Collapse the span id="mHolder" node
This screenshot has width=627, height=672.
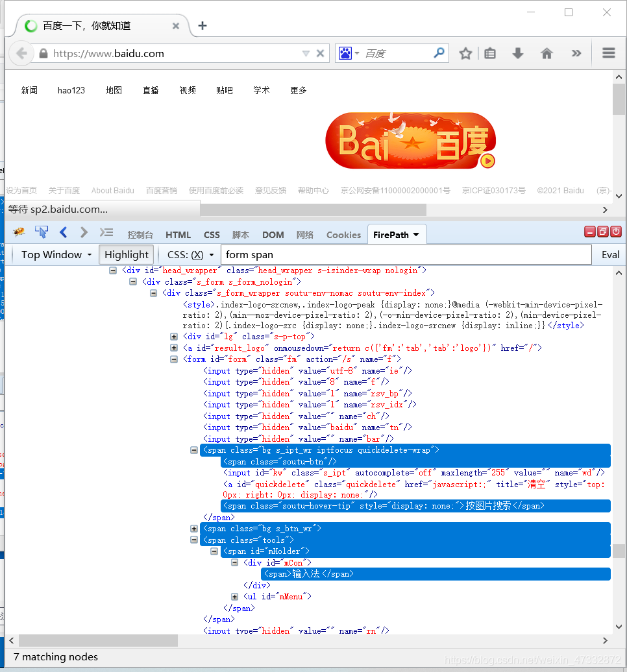214,551
